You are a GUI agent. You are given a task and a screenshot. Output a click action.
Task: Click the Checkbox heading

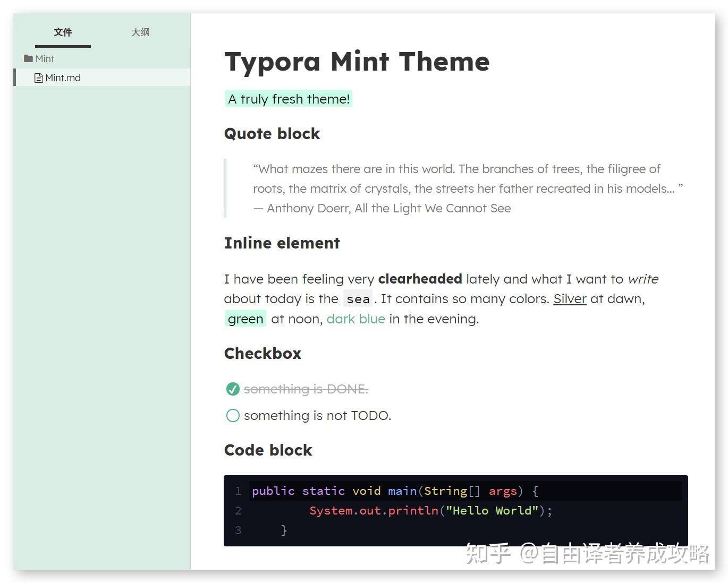[x=263, y=353]
